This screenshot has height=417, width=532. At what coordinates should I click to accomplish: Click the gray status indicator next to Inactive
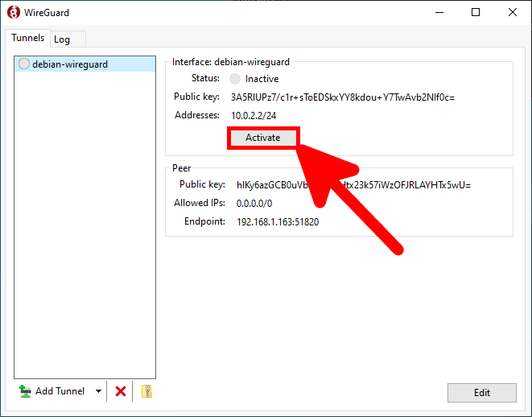[x=235, y=79]
